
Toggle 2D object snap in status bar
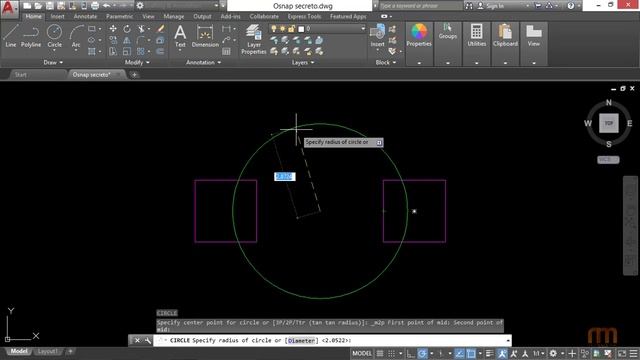click(471, 353)
